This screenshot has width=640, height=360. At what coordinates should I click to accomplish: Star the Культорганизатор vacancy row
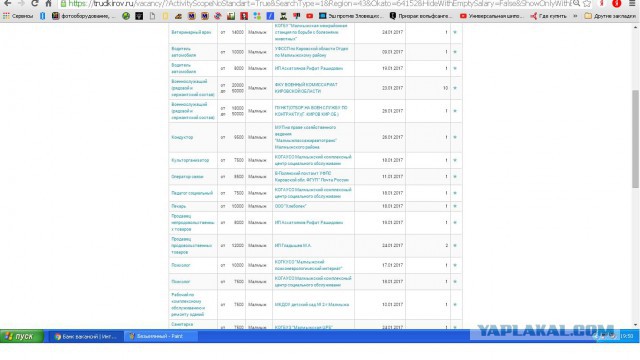[x=455, y=160]
